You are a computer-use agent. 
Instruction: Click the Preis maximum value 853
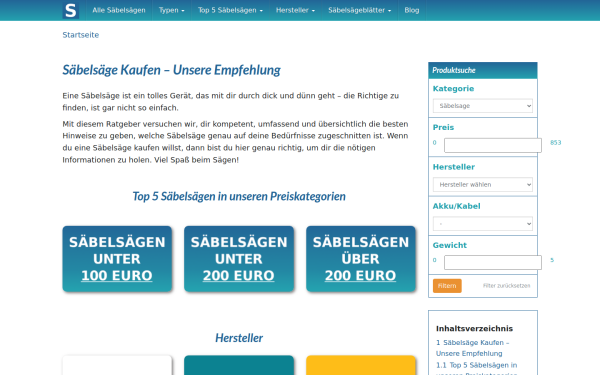tap(556, 143)
